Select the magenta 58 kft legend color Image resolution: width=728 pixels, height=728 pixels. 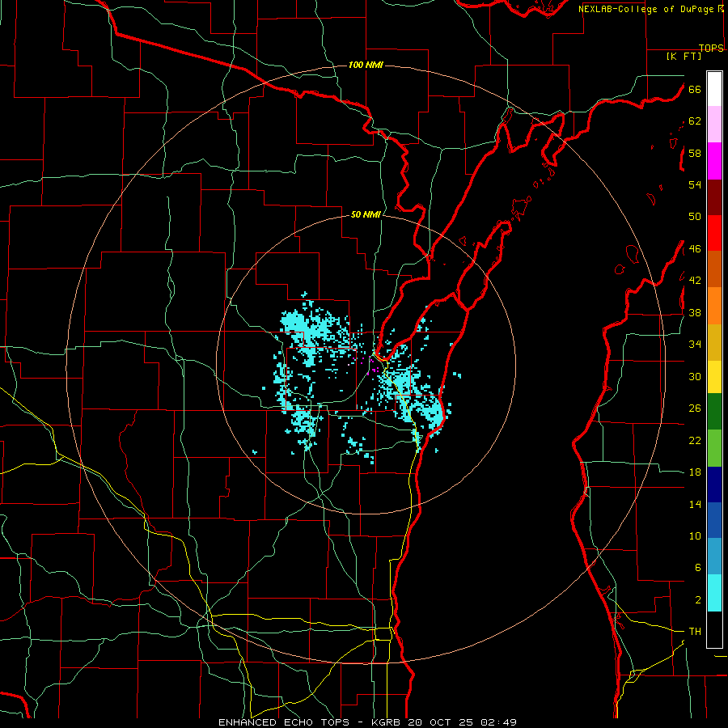[x=714, y=161]
